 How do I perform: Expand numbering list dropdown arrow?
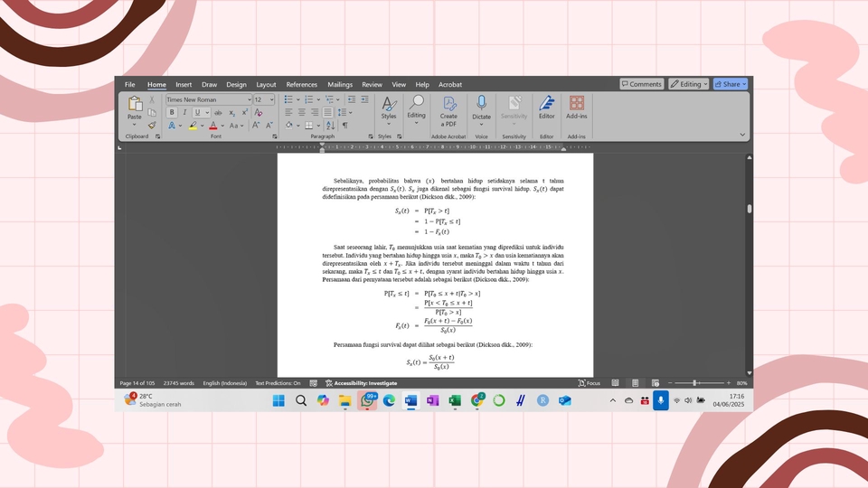[x=318, y=99]
